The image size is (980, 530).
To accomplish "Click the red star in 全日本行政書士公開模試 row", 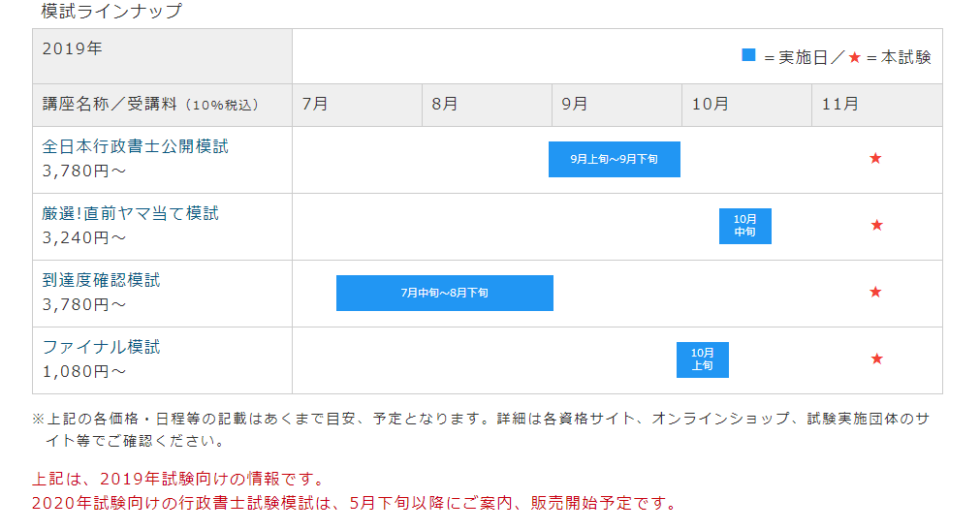I will click(875, 158).
